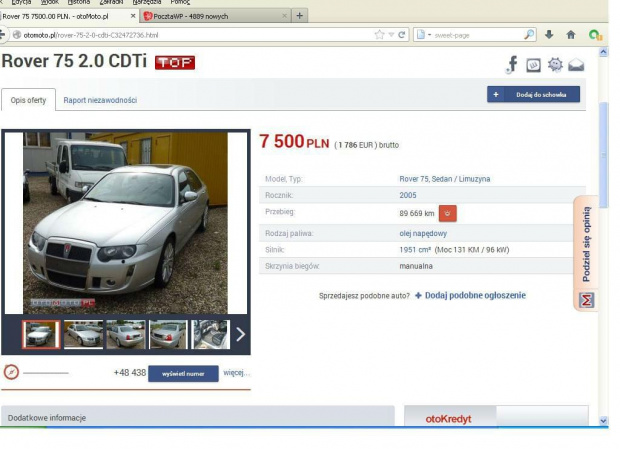
Task: Click the wyświetl numer button
Action: coord(183,374)
